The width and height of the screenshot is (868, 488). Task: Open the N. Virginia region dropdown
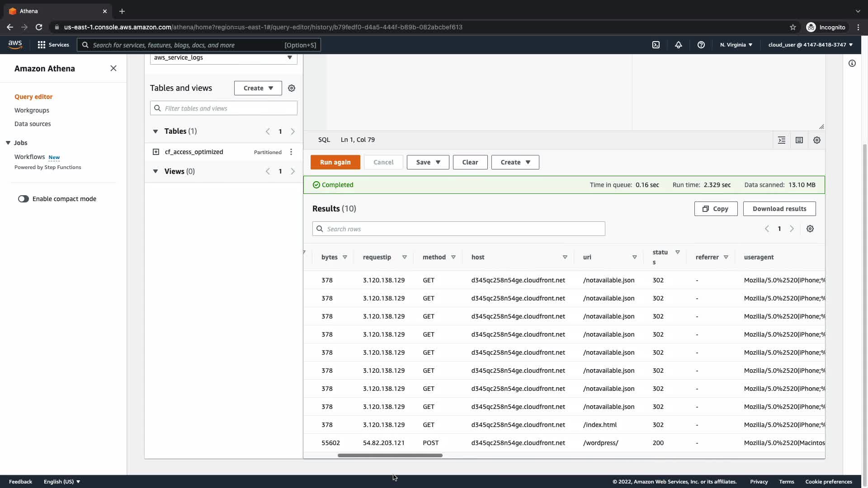[x=736, y=45]
